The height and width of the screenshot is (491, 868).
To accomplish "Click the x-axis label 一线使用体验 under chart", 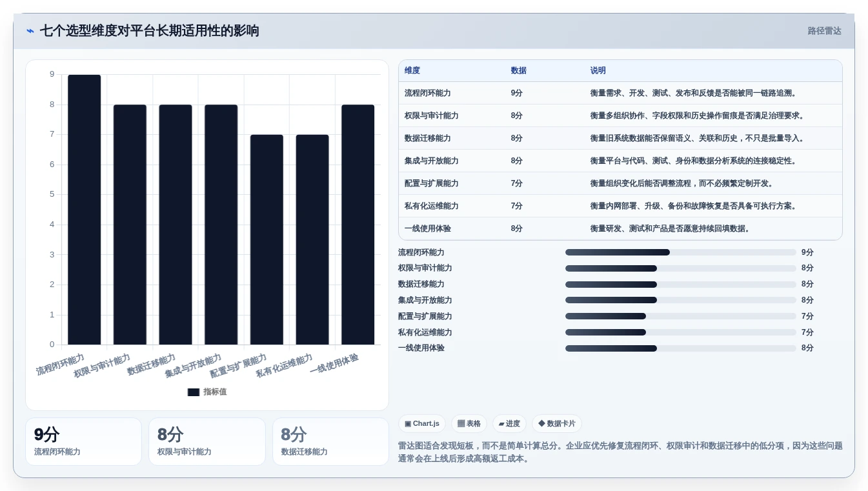I will click(334, 364).
